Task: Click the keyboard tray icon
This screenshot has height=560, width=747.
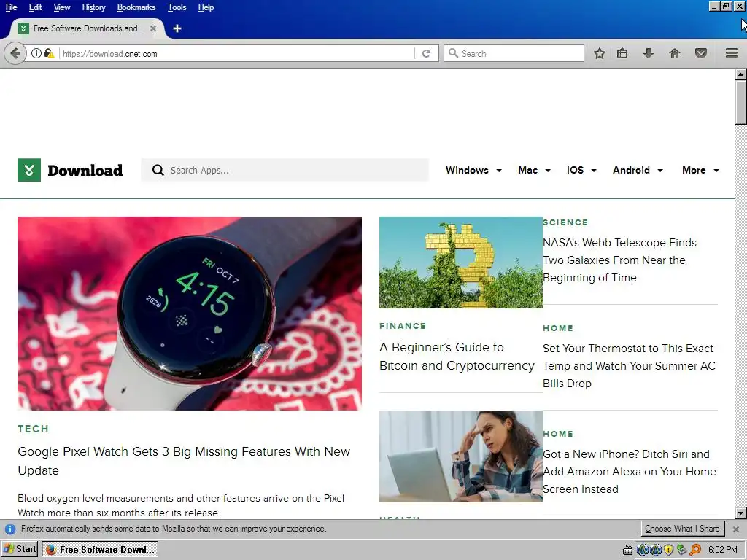Action: [x=627, y=550]
